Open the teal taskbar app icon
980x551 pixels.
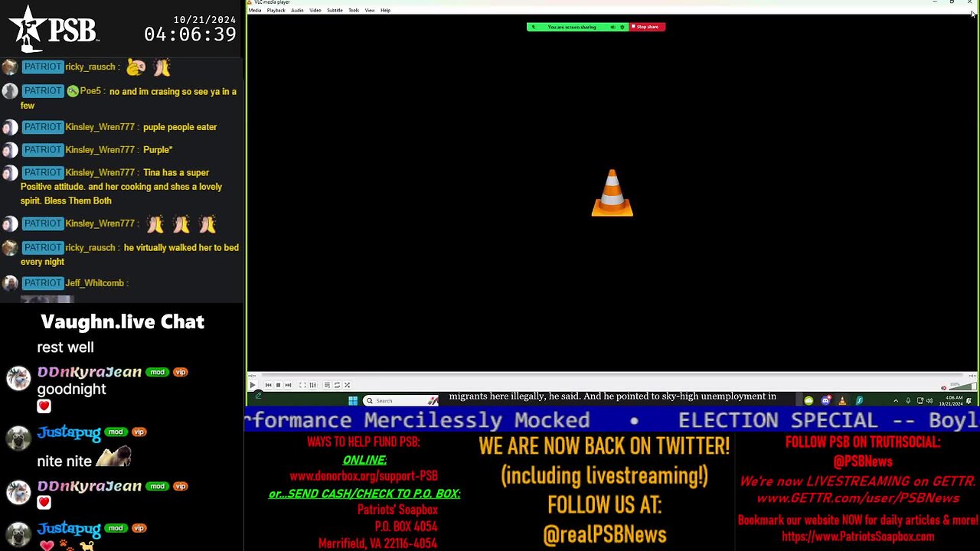(859, 400)
